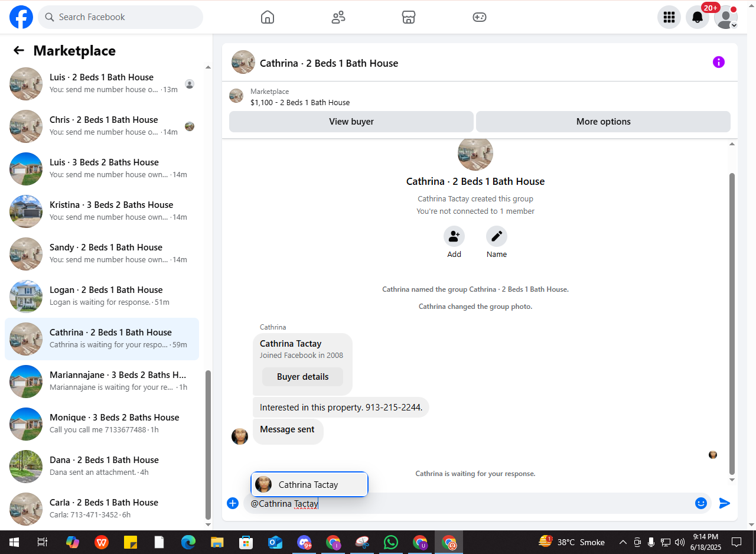Open WPS Office from the taskbar
This screenshot has width=756, height=554.
point(102,542)
